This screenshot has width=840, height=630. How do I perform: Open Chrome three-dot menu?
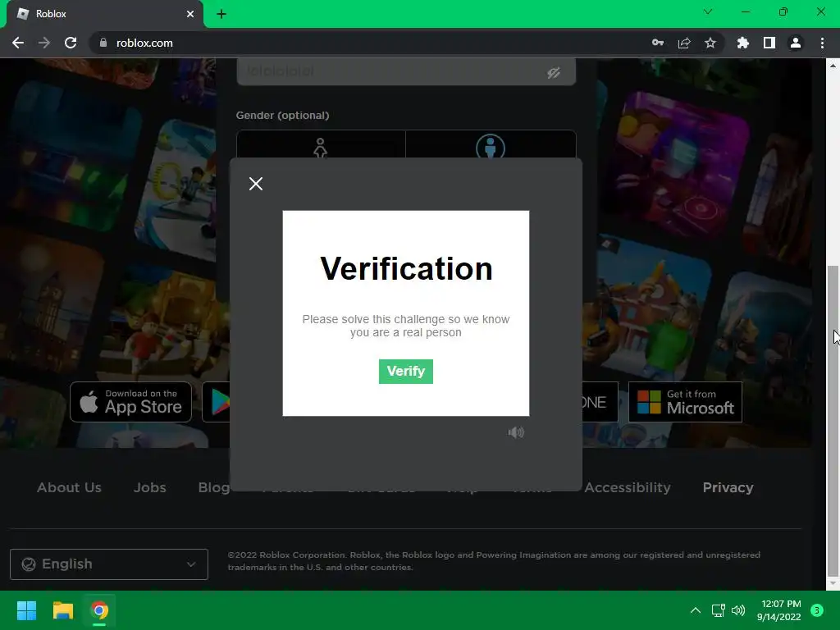point(822,43)
